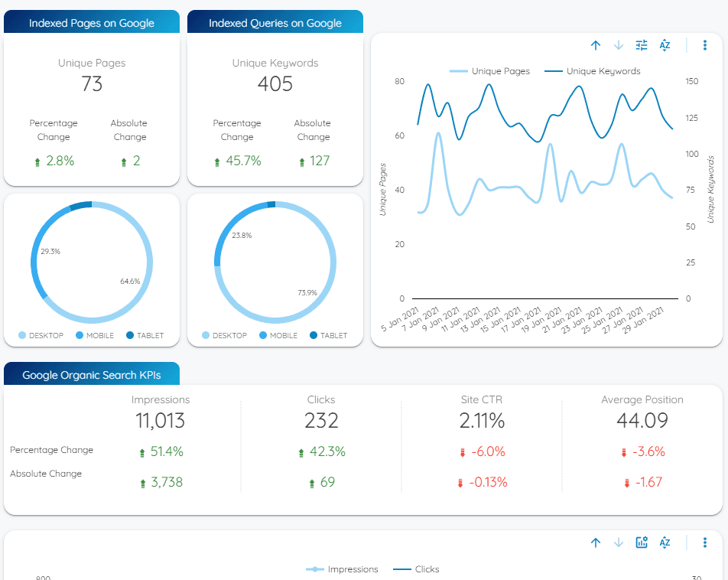Viewport: 728px width, 580px height.
Task: Click the rotated Unique Pages left axis title
Action: point(382,189)
